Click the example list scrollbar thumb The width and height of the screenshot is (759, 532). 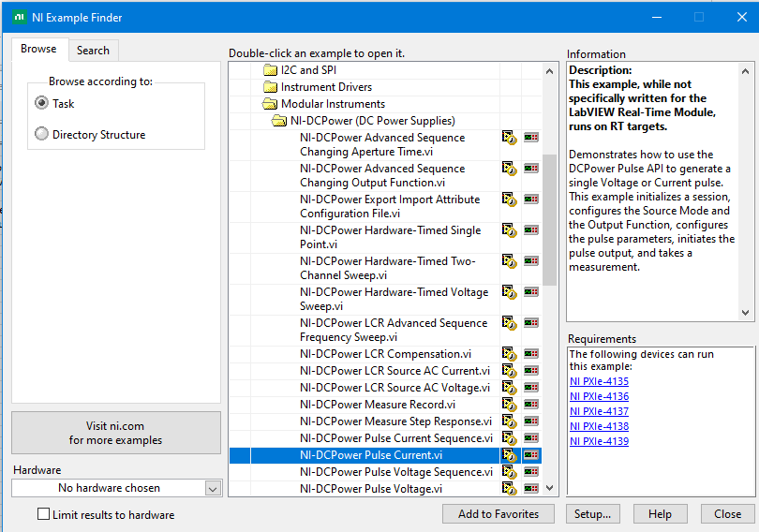click(x=549, y=220)
